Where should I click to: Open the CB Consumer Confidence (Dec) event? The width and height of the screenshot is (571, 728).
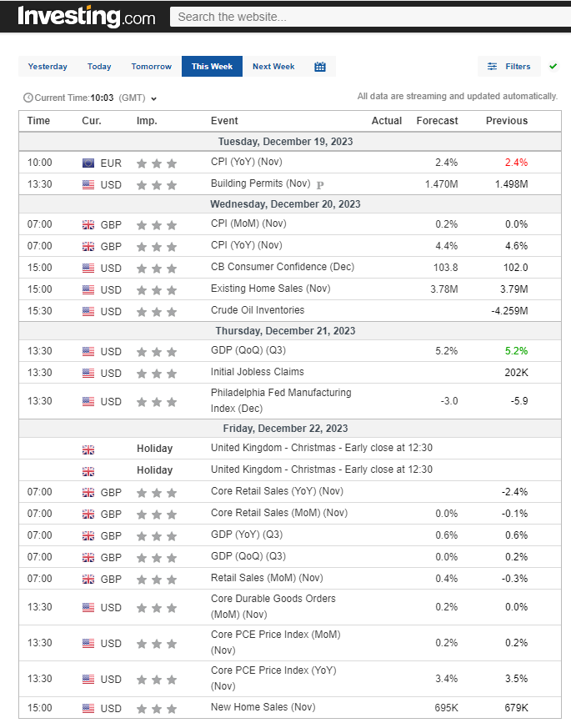coord(282,267)
